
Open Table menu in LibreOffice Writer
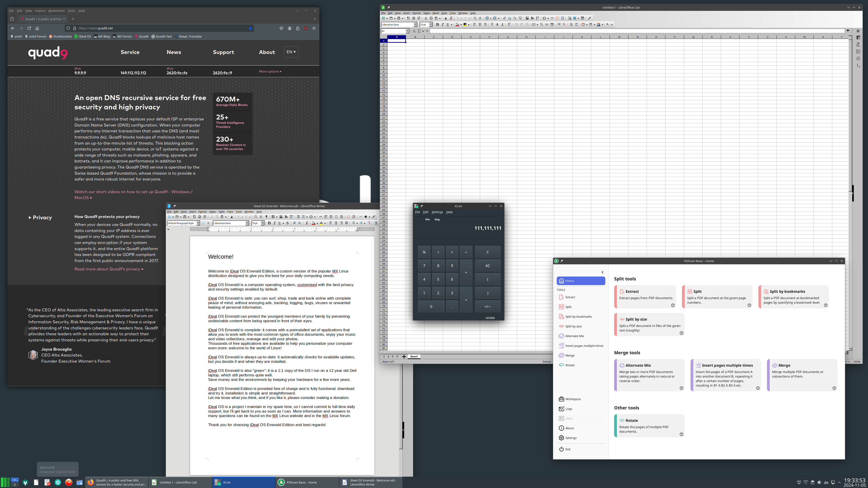(x=221, y=212)
